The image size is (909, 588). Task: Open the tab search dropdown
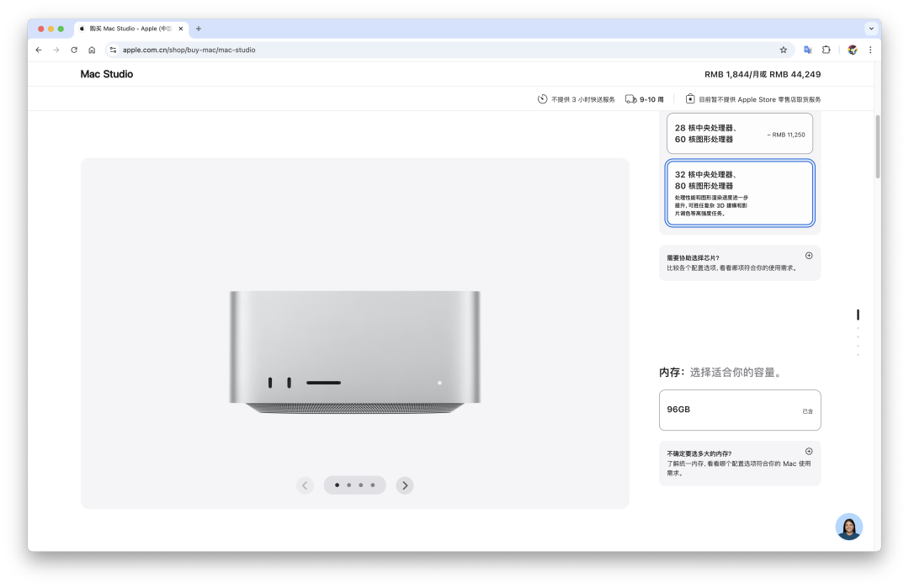[x=871, y=29]
